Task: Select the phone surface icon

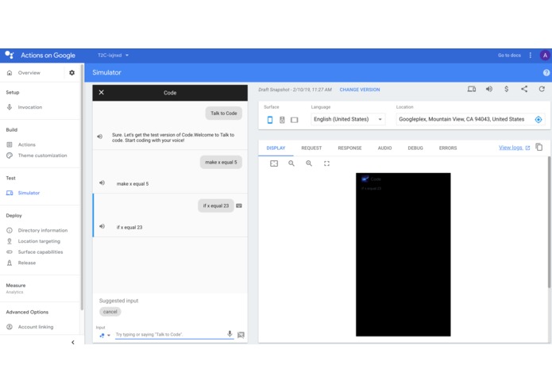Action: click(x=270, y=120)
